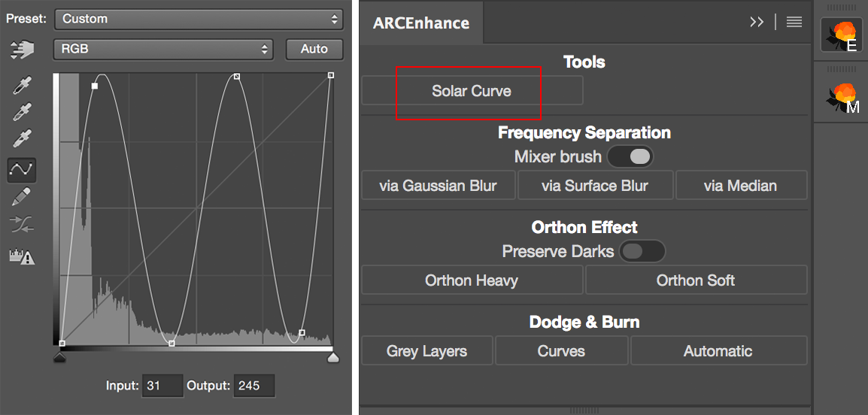This screenshot has height=415, width=868.
Task: Select the pencil draw-curve tool
Action: click(x=23, y=197)
